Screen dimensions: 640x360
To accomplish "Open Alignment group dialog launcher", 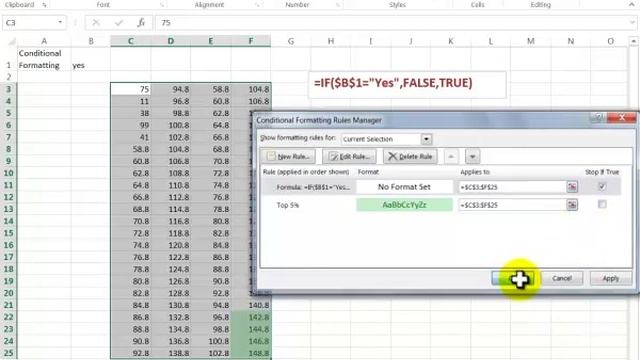I will click(x=258, y=5).
